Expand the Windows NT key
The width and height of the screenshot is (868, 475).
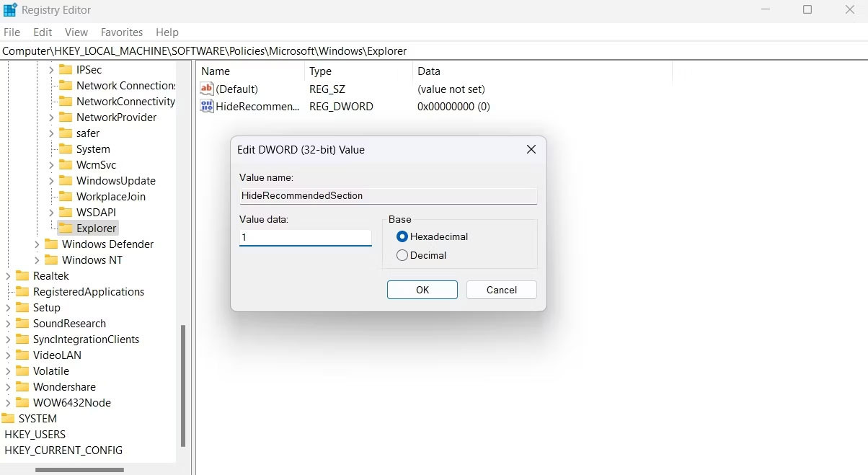pyautogui.click(x=36, y=259)
